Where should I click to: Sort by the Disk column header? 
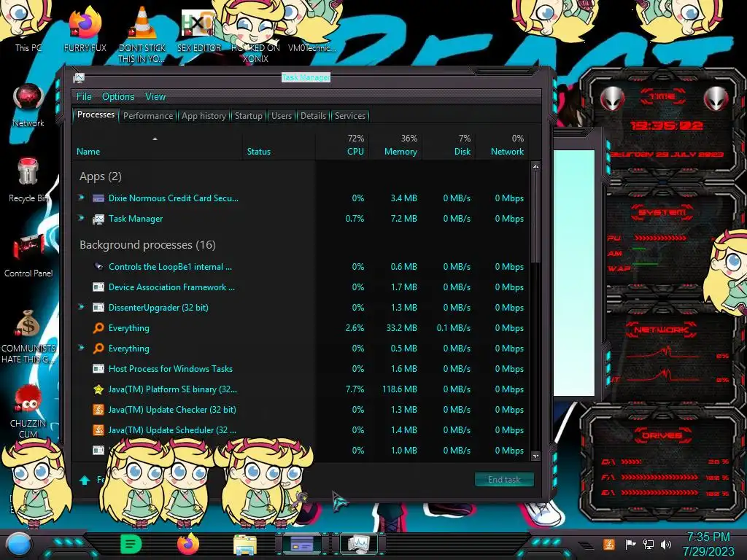point(449,145)
